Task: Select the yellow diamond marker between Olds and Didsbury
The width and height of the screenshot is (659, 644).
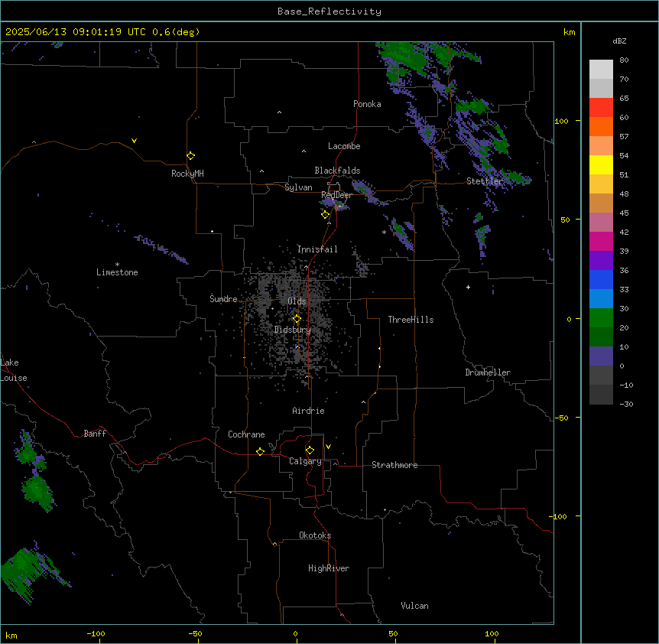Action: tap(297, 319)
